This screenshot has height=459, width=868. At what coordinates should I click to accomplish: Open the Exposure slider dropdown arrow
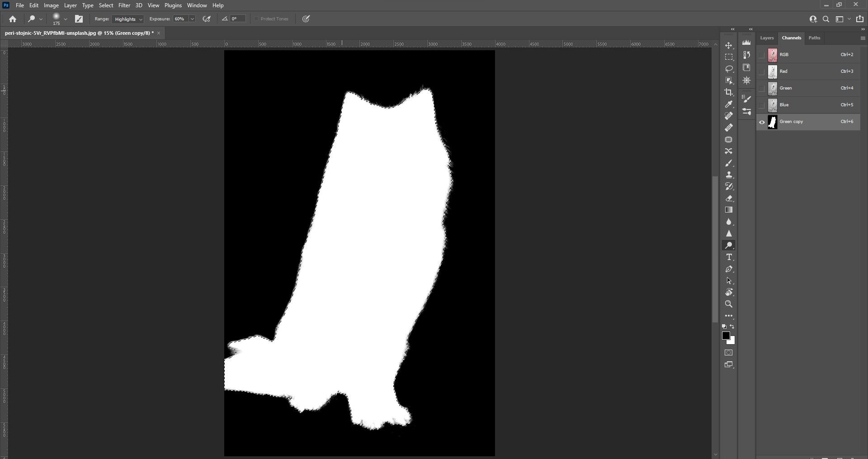[192, 19]
